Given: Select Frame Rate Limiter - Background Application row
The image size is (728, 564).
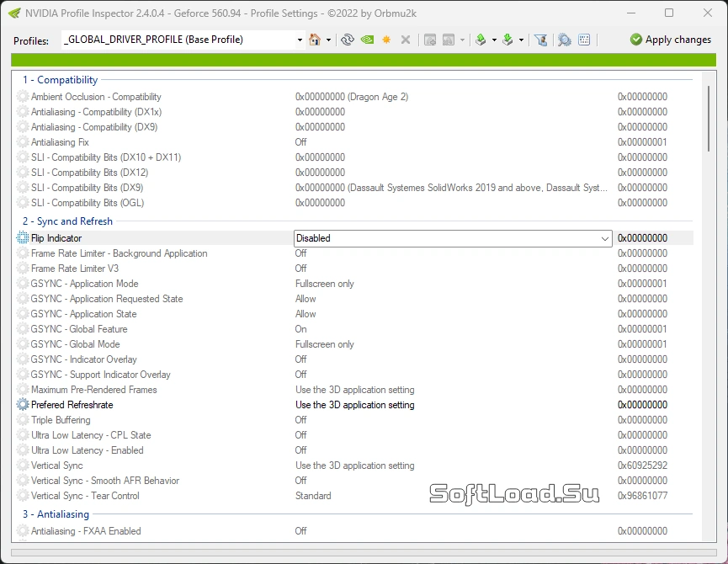Looking at the screenshot, I should (353, 253).
